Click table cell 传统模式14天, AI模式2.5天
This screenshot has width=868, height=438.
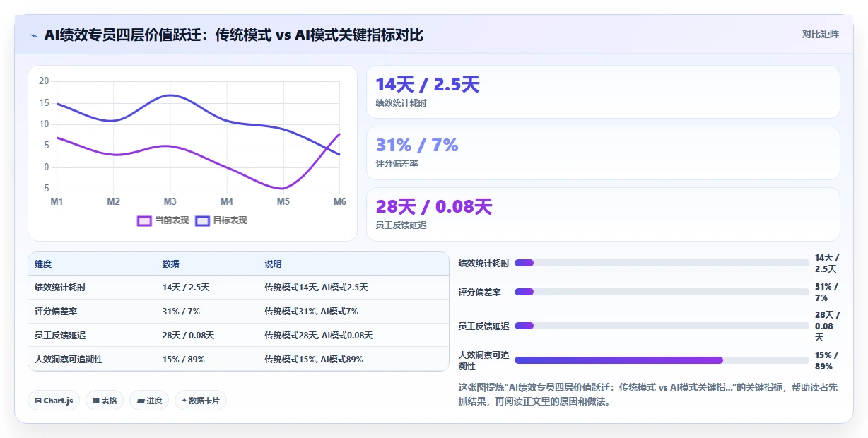click(x=316, y=288)
